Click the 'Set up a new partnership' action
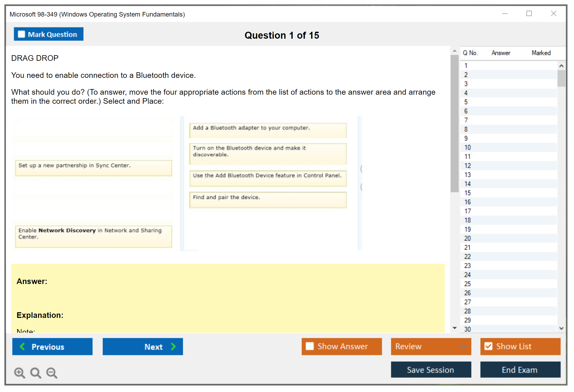Viewport: 574px width, 392px height. pos(93,168)
